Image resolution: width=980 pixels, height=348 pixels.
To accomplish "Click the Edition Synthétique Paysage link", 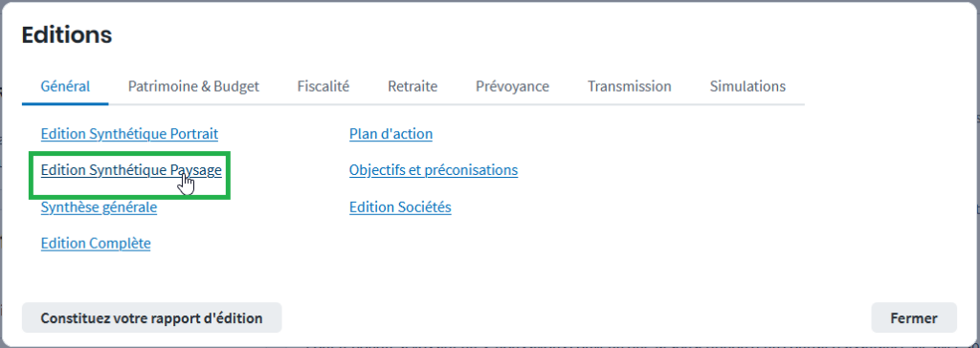I will pyautogui.click(x=131, y=170).
